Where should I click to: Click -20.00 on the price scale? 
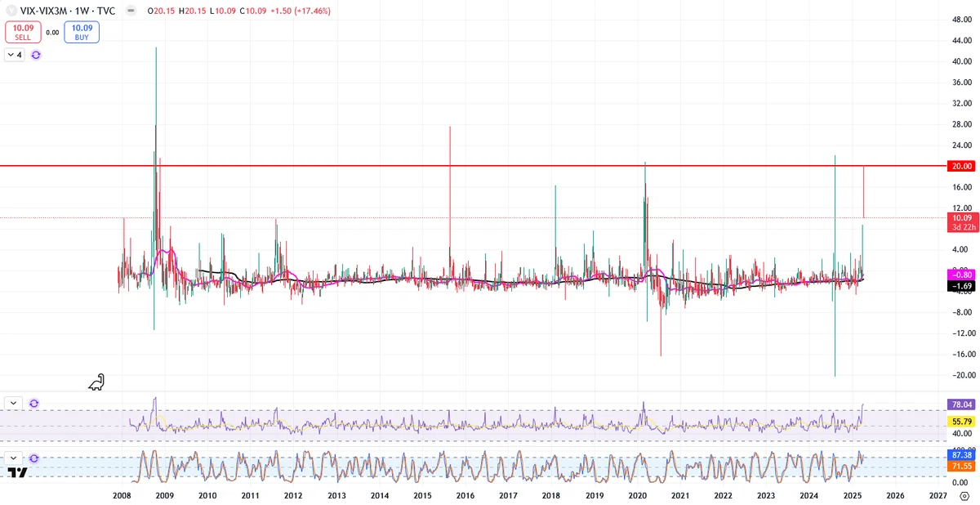[x=962, y=375]
